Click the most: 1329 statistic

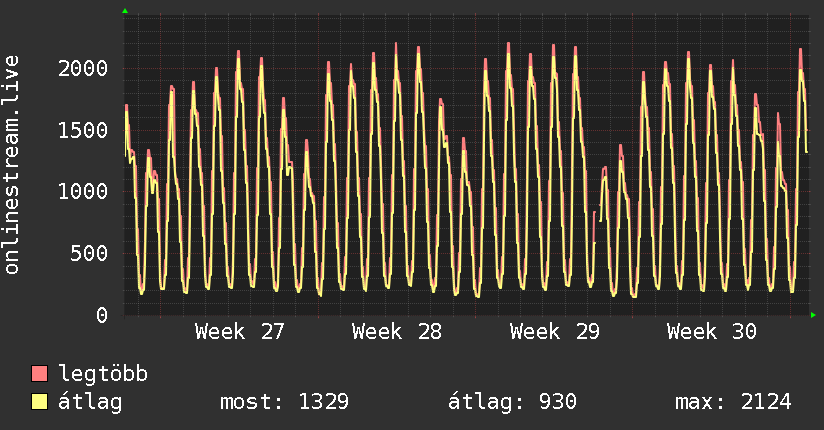click(x=284, y=402)
